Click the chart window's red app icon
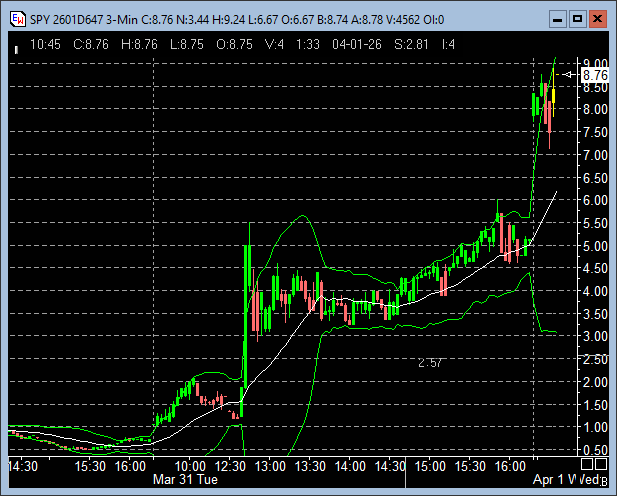This screenshot has height=496, width=617. point(16,17)
